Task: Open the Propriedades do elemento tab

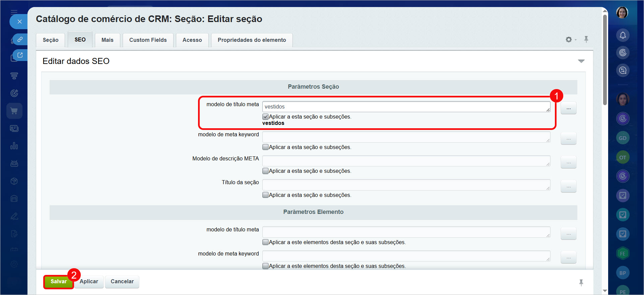Action: click(x=252, y=40)
